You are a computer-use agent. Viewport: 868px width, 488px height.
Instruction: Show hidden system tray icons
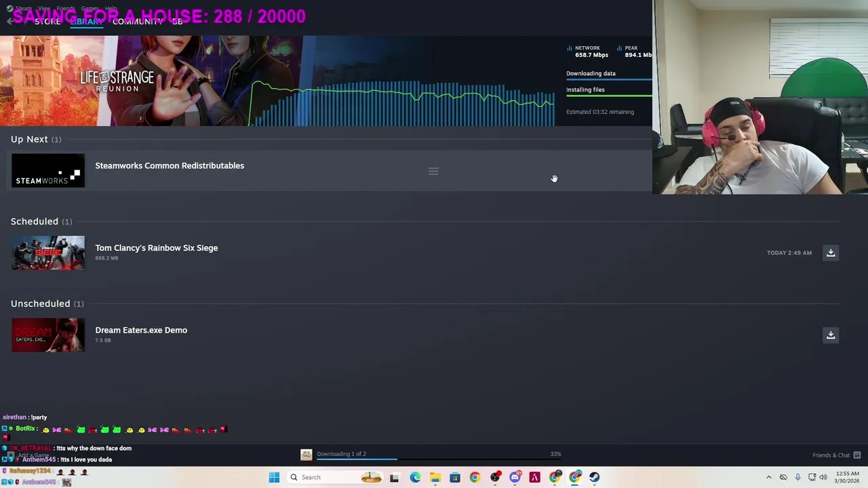coord(769,477)
